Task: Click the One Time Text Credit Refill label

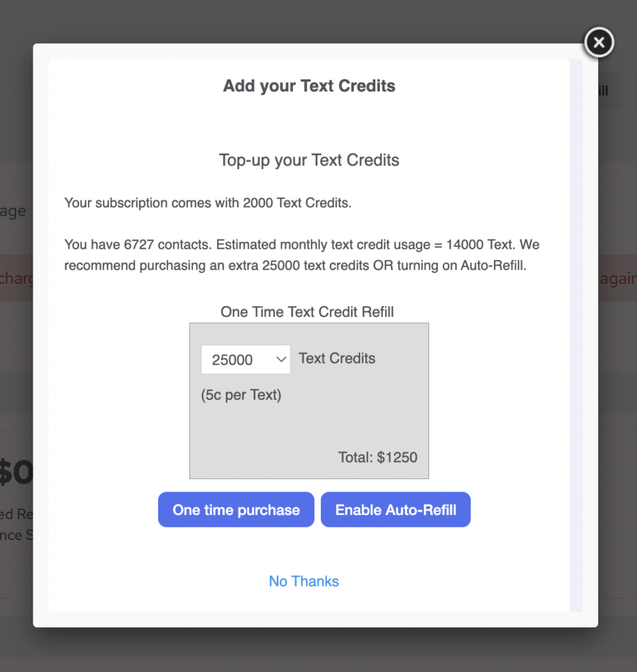Action: click(x=307, y=312)
